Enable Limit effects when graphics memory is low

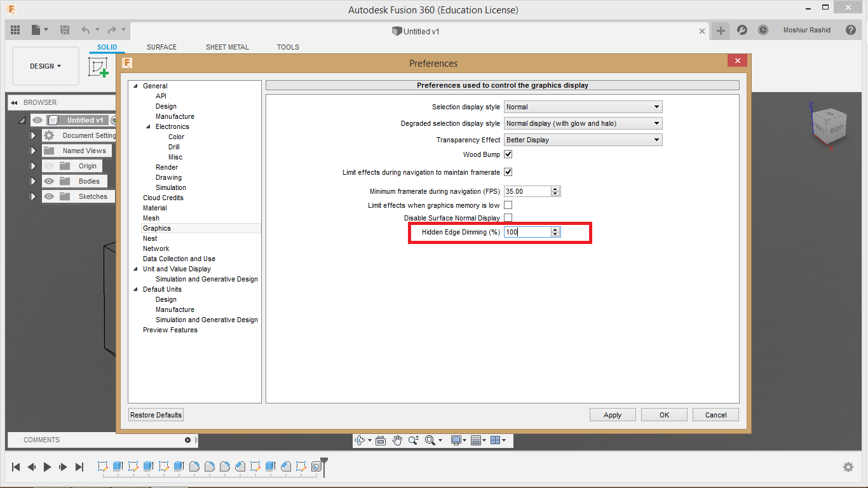tap(508, 205)
